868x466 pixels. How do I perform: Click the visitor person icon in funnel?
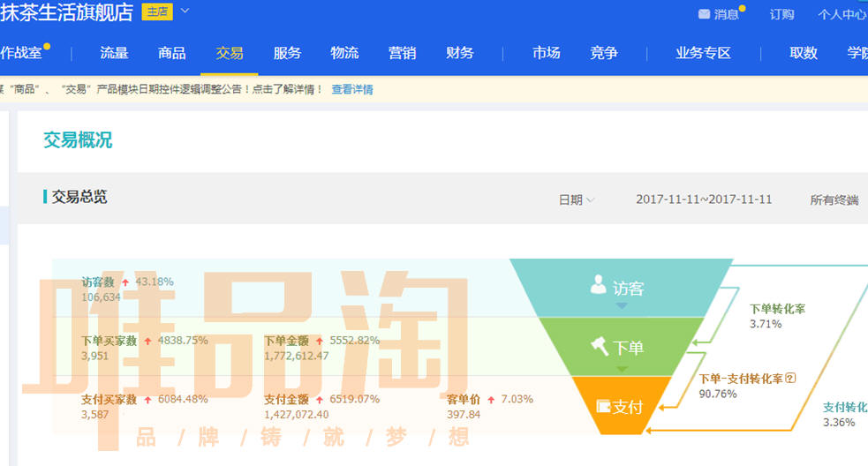(x=598, y=284)
